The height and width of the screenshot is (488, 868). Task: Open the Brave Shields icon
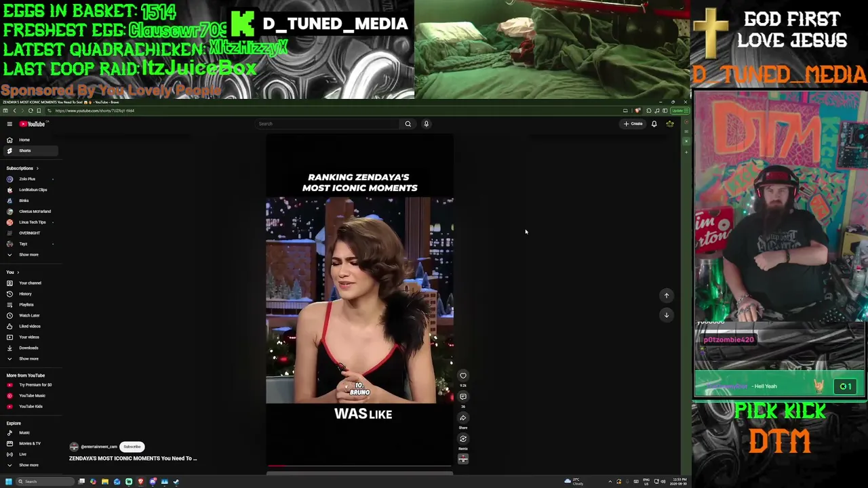click(637, 111)
